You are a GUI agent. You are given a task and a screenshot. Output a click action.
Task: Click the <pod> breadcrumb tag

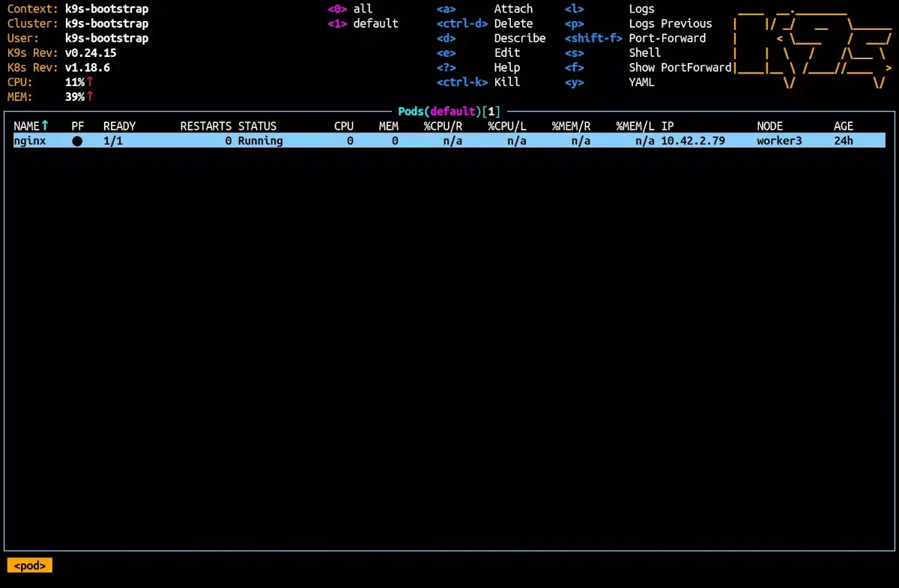point(30,566)
